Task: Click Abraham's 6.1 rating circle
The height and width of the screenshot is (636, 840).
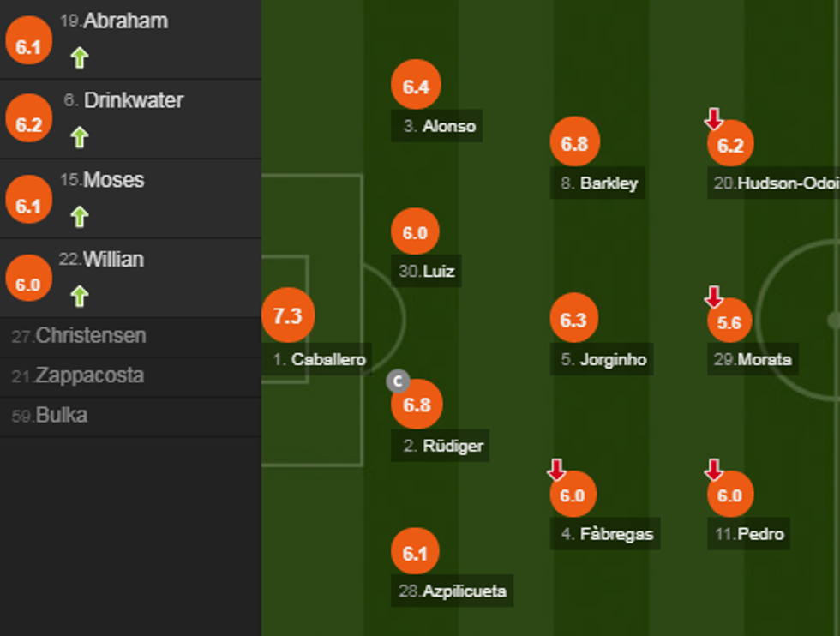Action: 28,47
